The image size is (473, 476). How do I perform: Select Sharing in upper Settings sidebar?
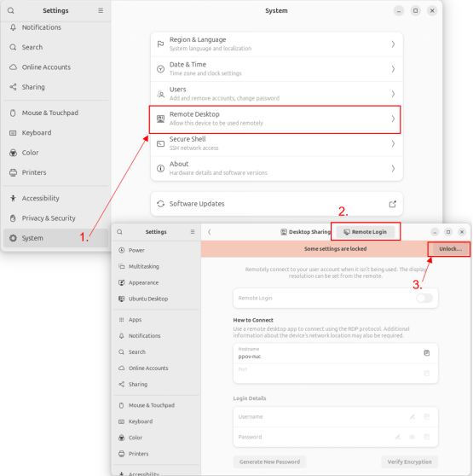click(x=55, y=87)
